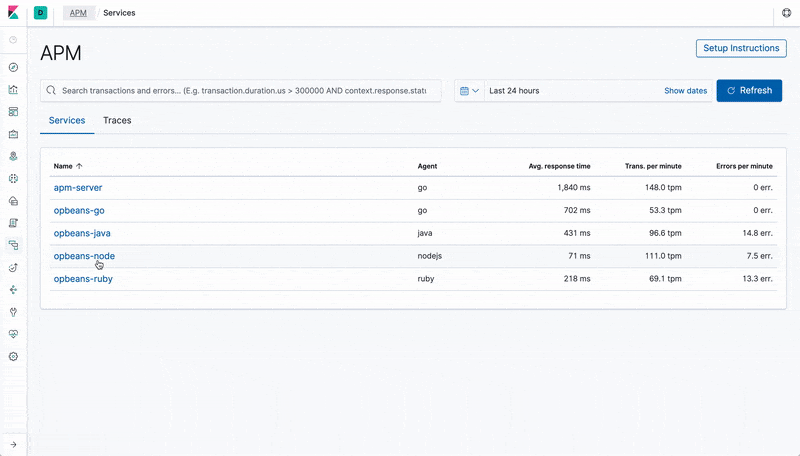Open opbeans-node service
The image size is (800, 456).
point(84,256)
